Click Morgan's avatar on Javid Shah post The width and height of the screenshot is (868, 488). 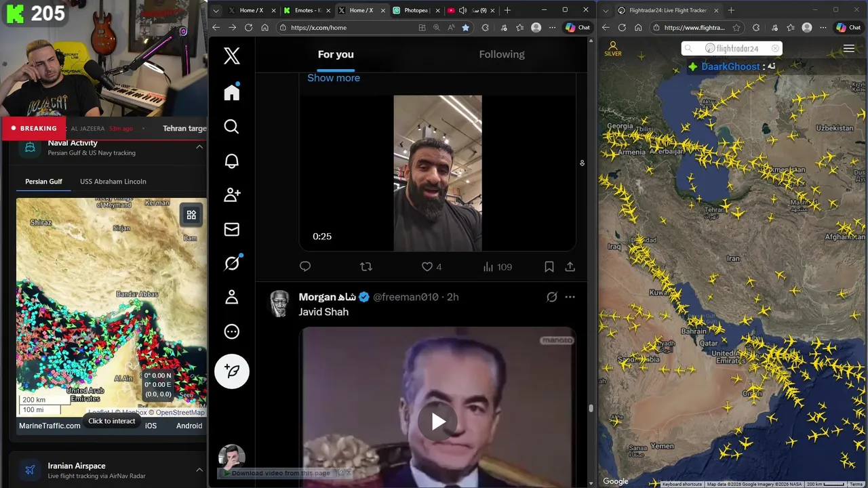[279, 304]
